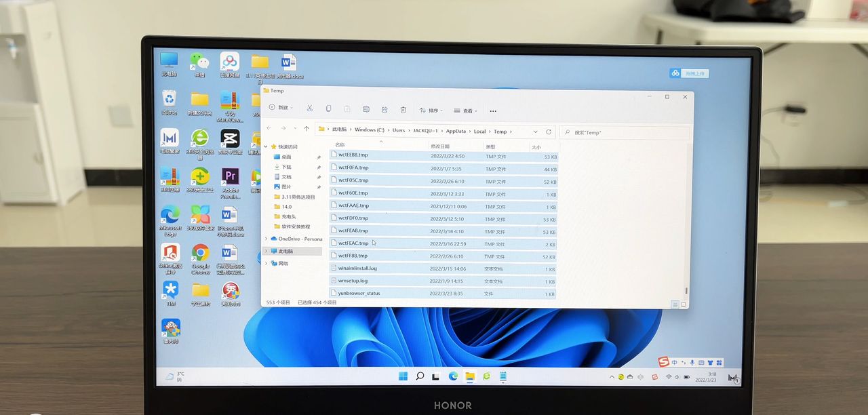Click the Local breadcrumb in the address bar
Screen dimensions: 868x415
pos(479,132)
